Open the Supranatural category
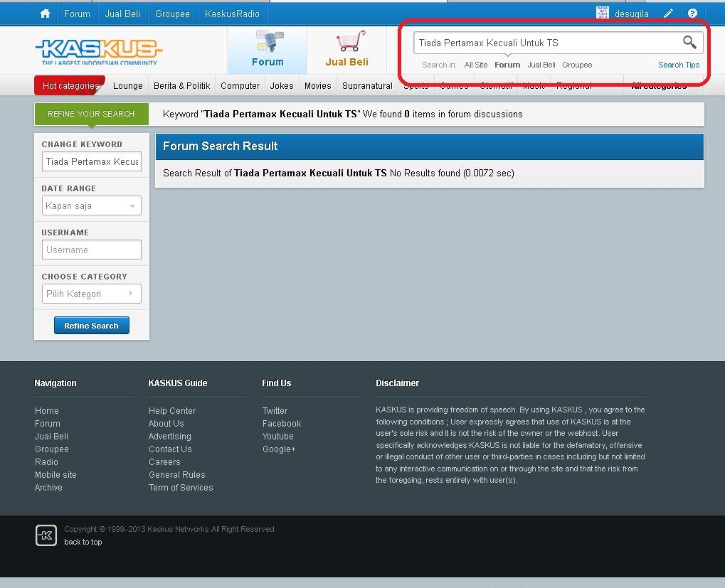 [367, 86]
